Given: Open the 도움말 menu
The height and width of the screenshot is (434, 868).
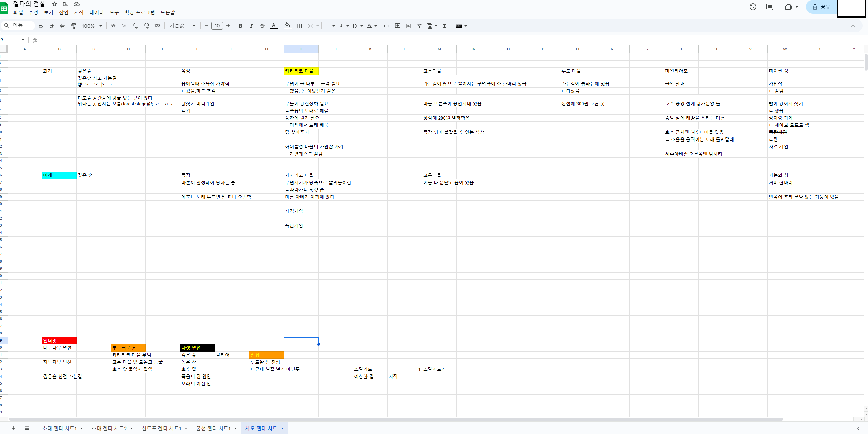Looking at the screenshot, I should (168, 12).
